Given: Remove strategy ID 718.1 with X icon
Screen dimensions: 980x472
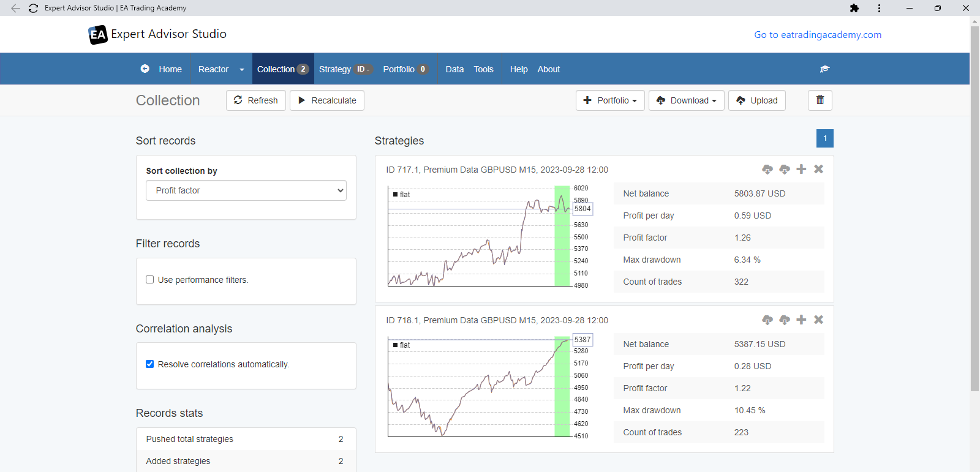Looking at the screenshot, I should point(818,320).
